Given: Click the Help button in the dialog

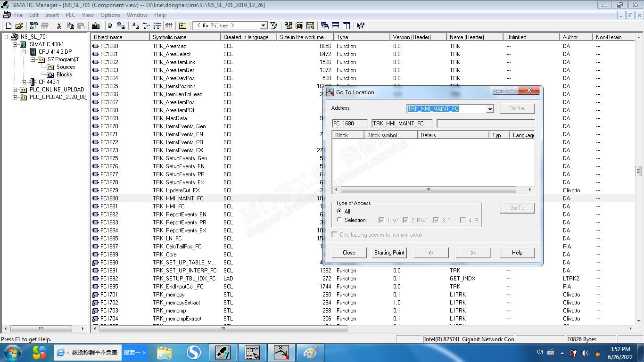Looking at the screenshot, I should pos(517,253).
